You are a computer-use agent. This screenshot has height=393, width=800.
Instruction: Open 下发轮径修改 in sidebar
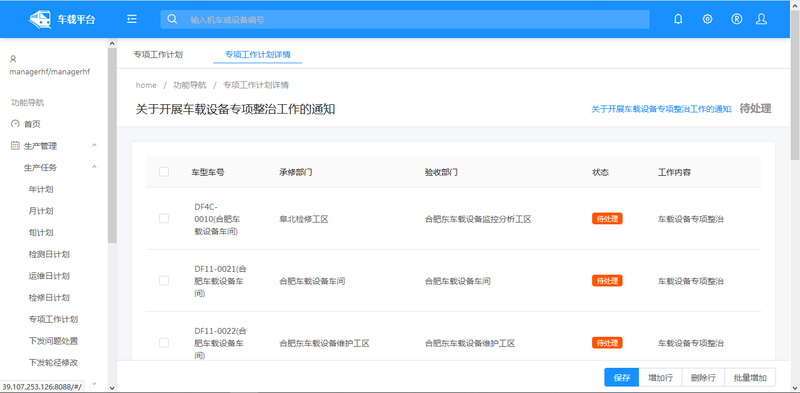[x=54, y=363]
